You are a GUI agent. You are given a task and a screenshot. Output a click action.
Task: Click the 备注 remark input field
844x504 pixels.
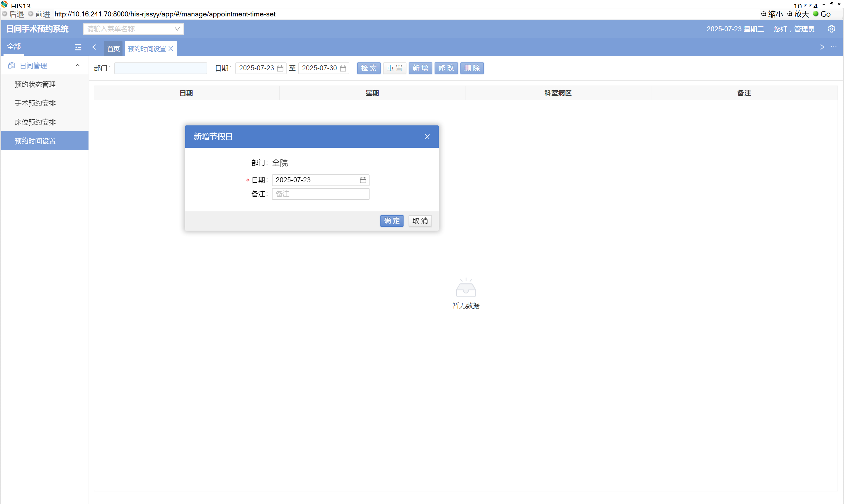tap(320, 194)
